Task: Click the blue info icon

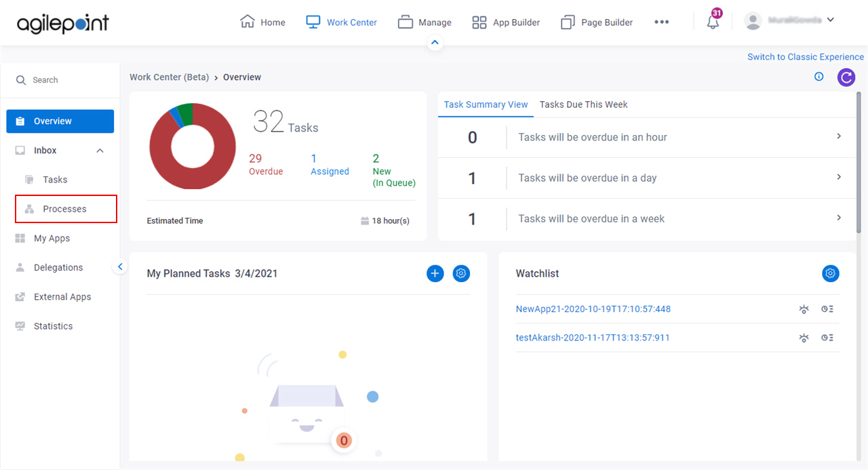Action: [819, 77]
